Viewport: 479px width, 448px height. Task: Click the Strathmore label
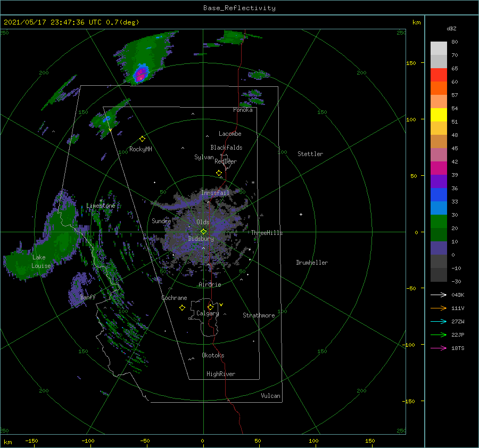tap(259, 315)
